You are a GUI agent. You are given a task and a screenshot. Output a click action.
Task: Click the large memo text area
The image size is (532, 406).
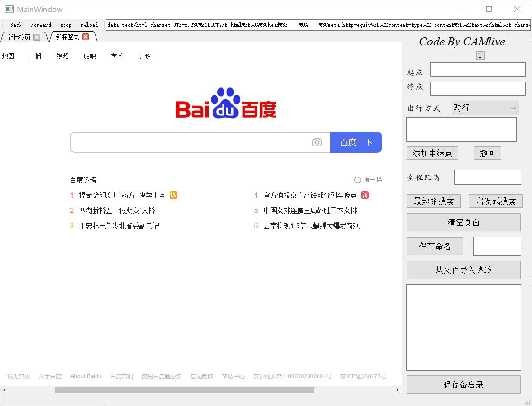coord(464,327)
